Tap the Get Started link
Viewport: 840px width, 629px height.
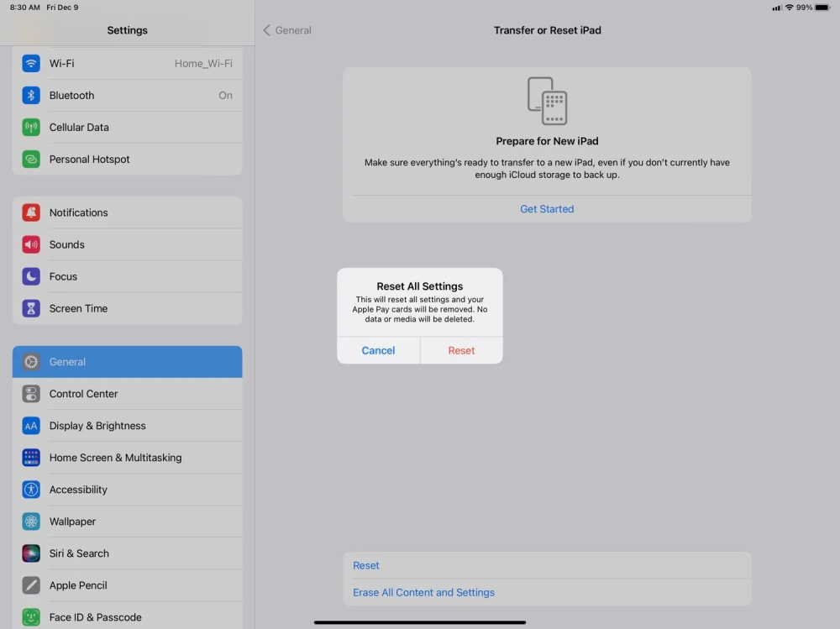pyautogui.click(x=547, y=208)
